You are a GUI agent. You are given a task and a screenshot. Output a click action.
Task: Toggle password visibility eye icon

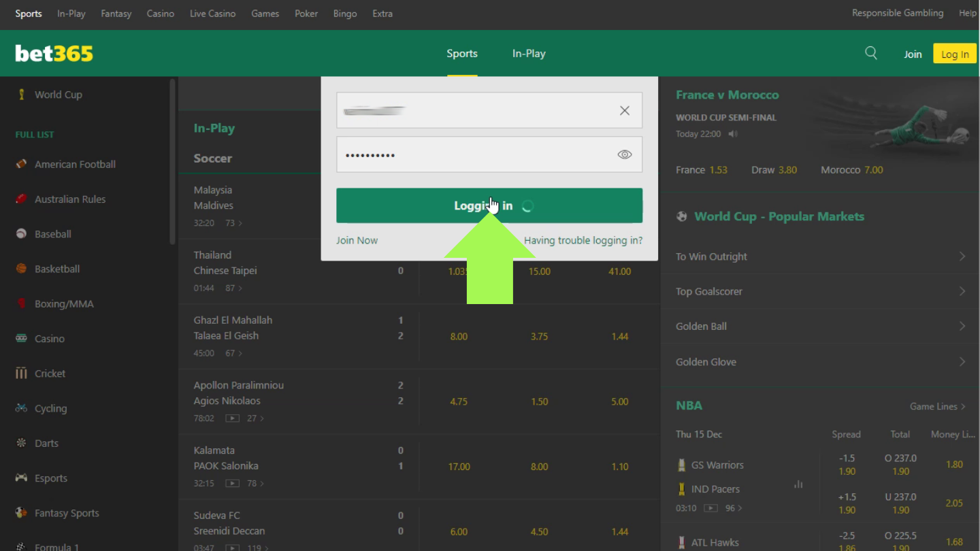(x=624, y=154)
